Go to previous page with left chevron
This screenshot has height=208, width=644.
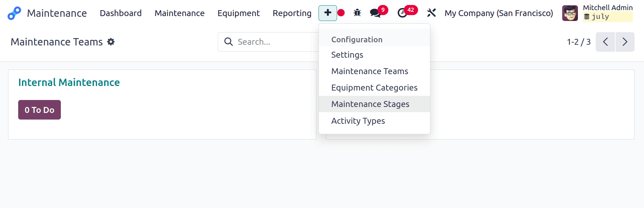click(x=605, y=42)
